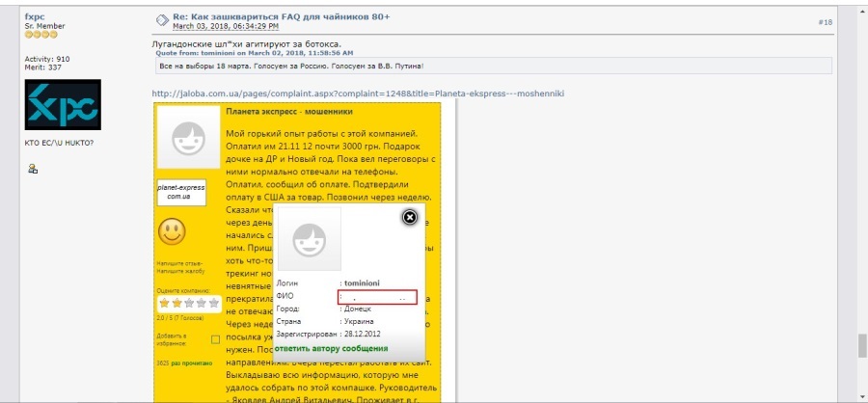Viewport: 868px width, 403px height.
Task: Click the author avatar in the yellow complaint
Action: coord(189,138)
